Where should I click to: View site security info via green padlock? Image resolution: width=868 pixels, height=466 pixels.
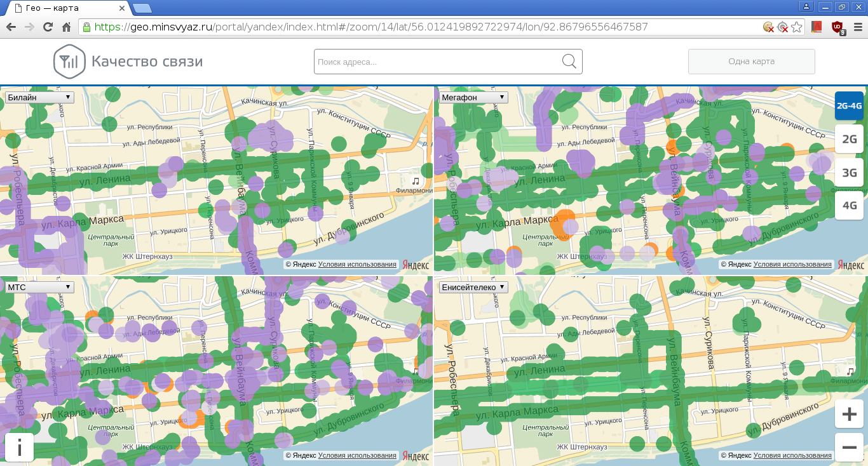[87, 27]
